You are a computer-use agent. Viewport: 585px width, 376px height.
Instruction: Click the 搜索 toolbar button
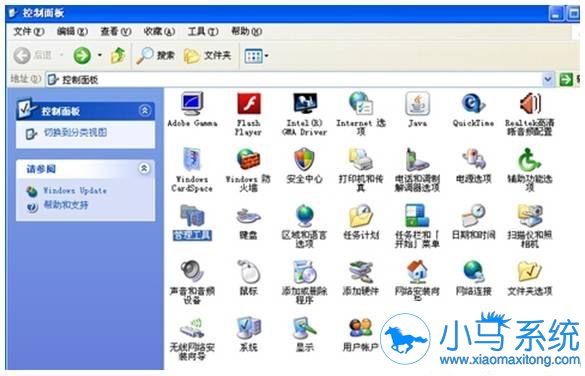point(156,56)
